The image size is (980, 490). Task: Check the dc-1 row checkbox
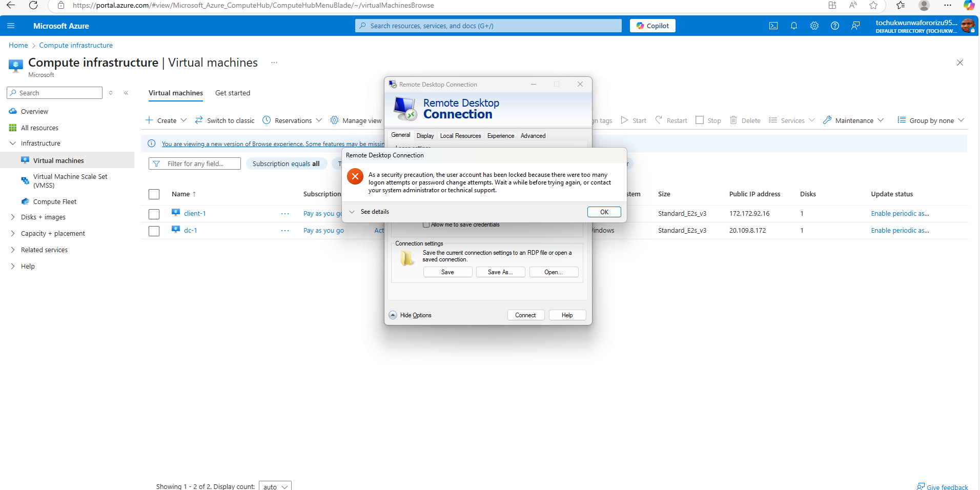(x=154, y=231)
